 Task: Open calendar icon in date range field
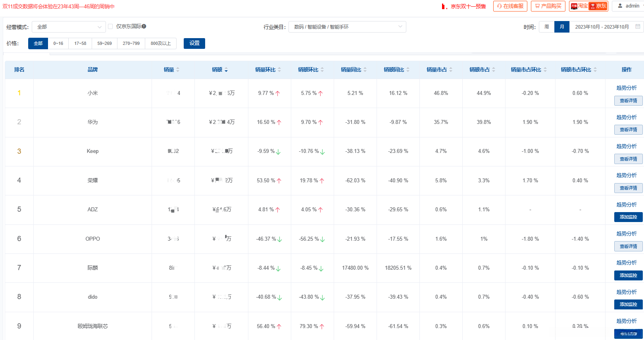point(638,27)
